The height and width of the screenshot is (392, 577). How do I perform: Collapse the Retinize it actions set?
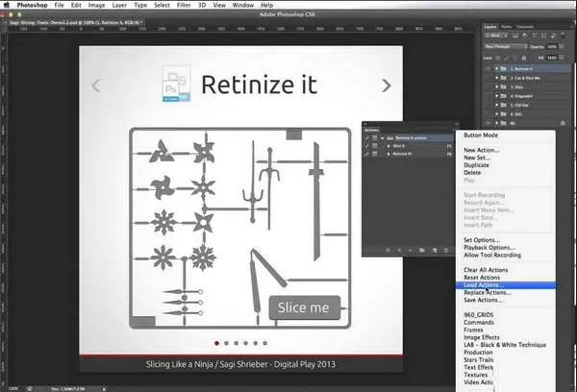tap(383, 138)
